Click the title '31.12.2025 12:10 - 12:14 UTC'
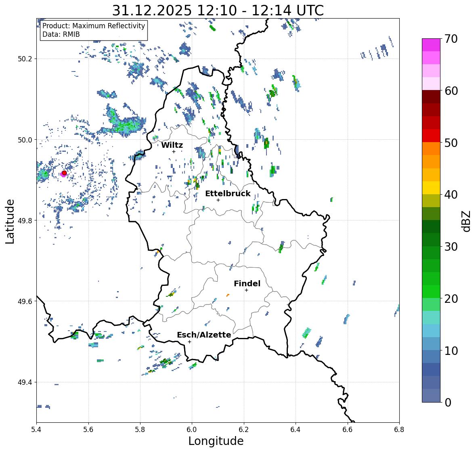The width and height of the screenshot is (476, 451). pyautogui.click(x=218, y=10)
